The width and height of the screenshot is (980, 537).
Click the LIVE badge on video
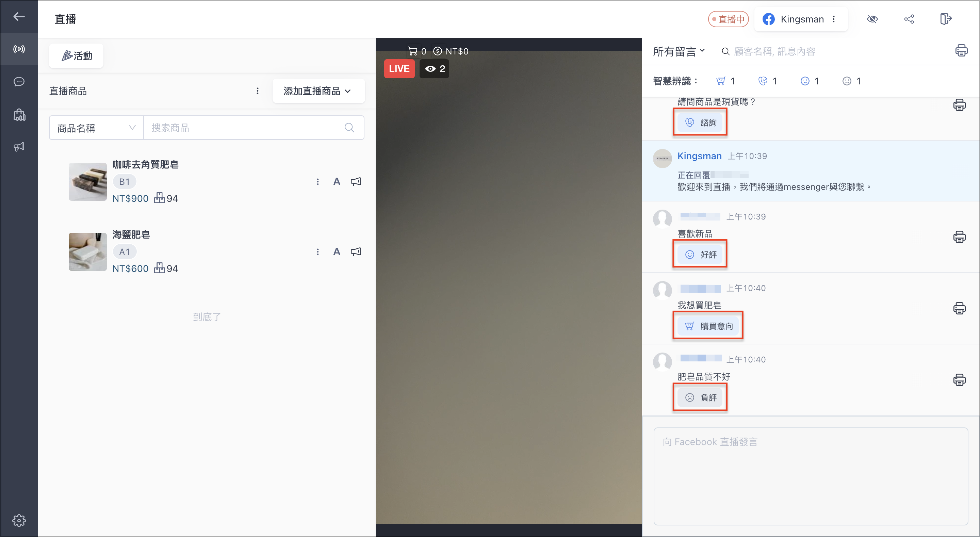point(399,69)
